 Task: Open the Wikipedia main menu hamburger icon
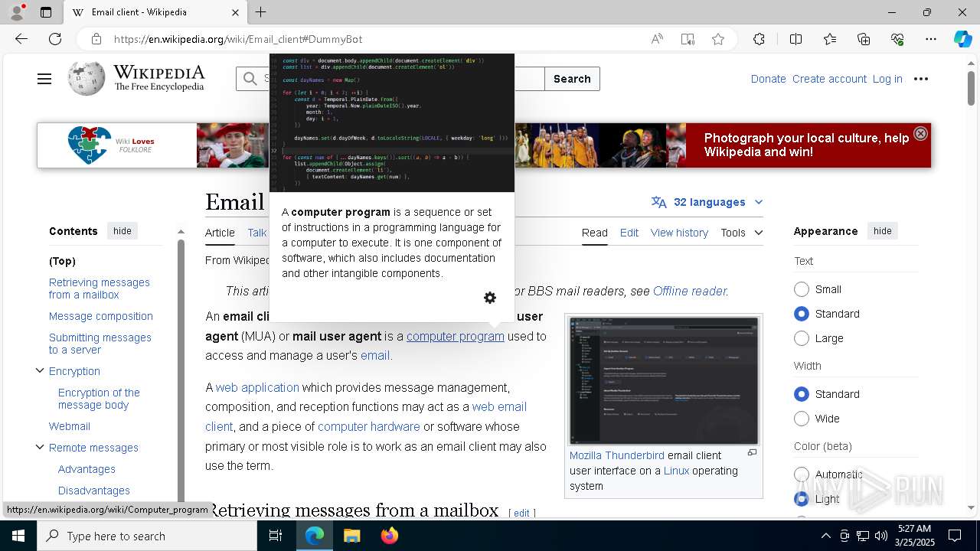click(44, 79)
